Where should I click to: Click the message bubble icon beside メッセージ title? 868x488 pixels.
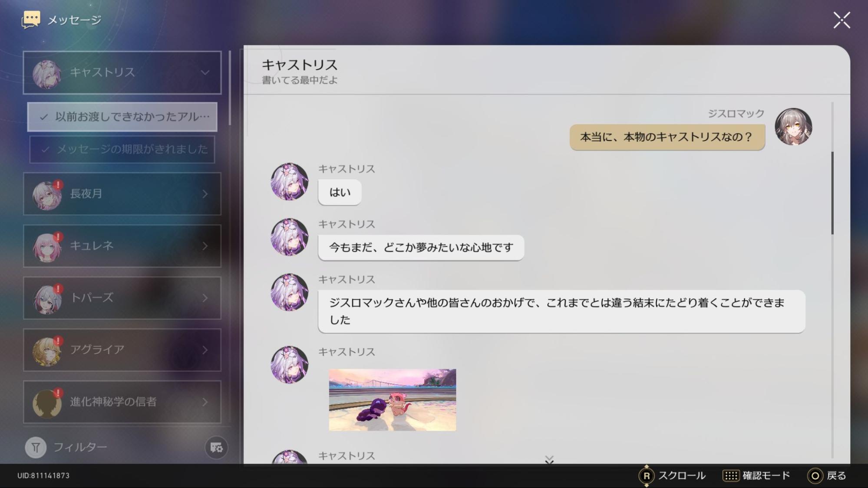[x=30, y=19]
